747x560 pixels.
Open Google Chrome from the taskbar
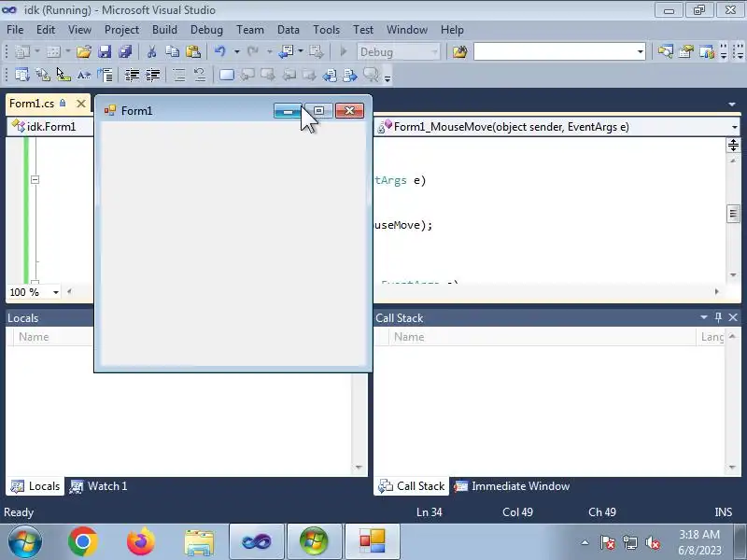[x=83, y=542]
